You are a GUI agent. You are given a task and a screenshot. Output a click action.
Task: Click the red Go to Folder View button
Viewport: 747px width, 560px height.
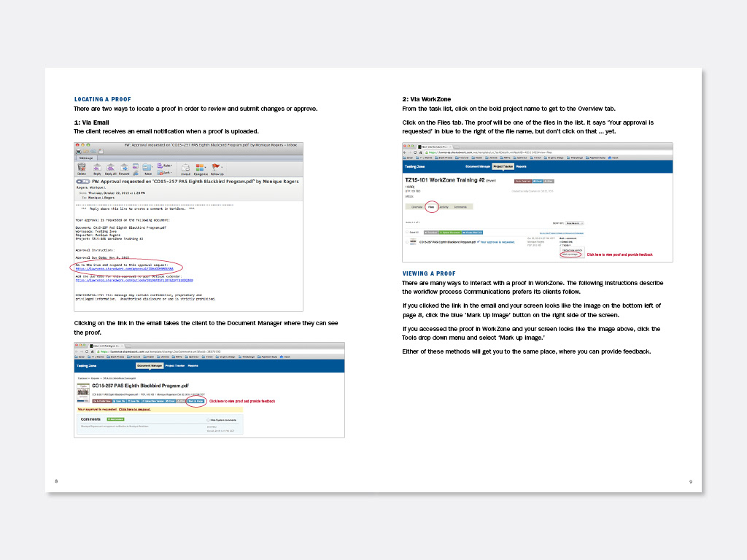(x=102, y=401)
